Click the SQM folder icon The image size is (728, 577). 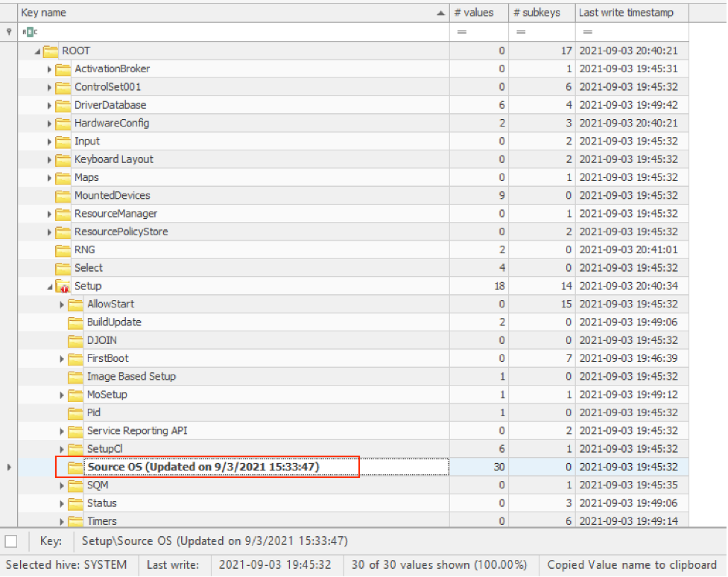75,485
